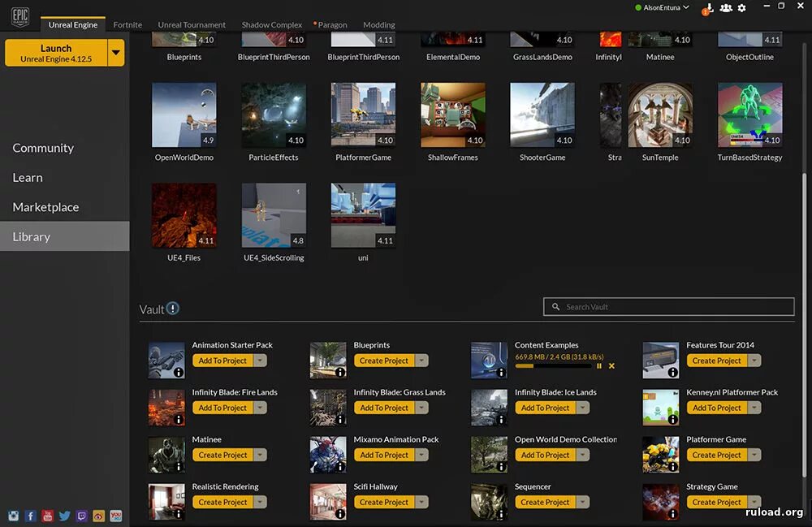Add Animation Starter Pack to project

coord(222,361)
